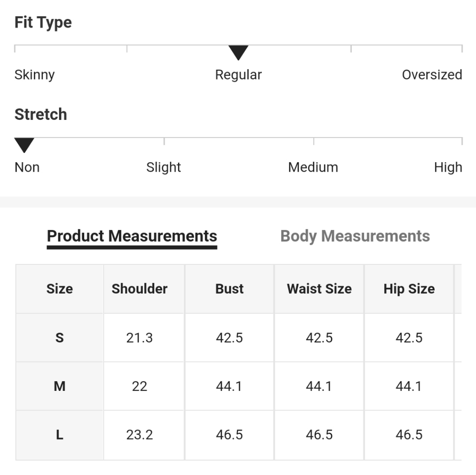Switch to Body Measurements tab
The height and width of the screenshot is (475, 476).
click(x=355, y=236)
